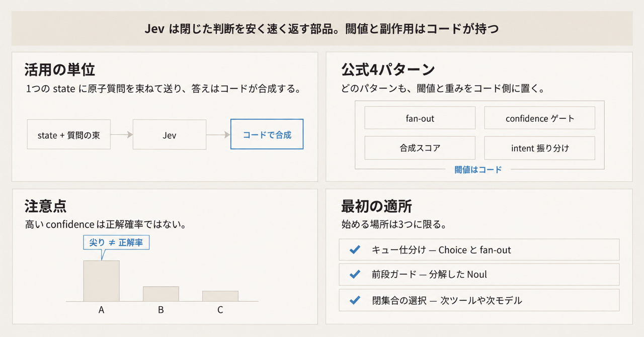Click the 'confidence ゲート' pattern box
The width and height of the screenshot is (644, 337).
tap(540, 118)
